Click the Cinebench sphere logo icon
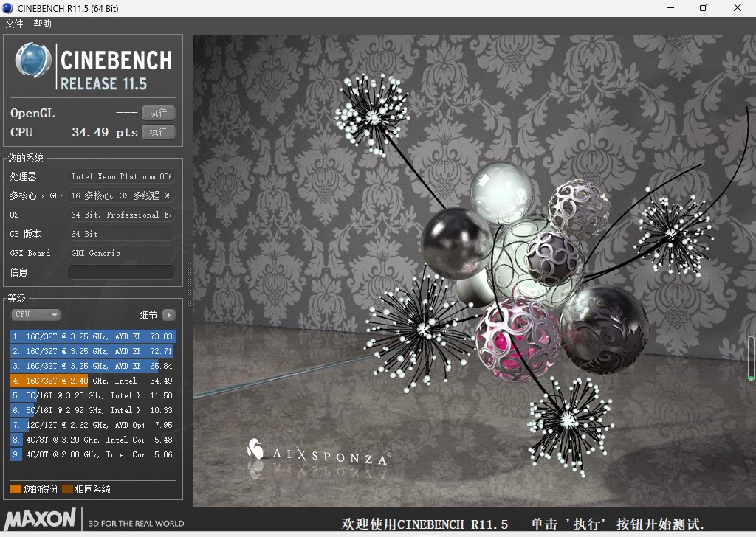The height and width of the screenshot is (537, 756). click(x=33, y=60)
